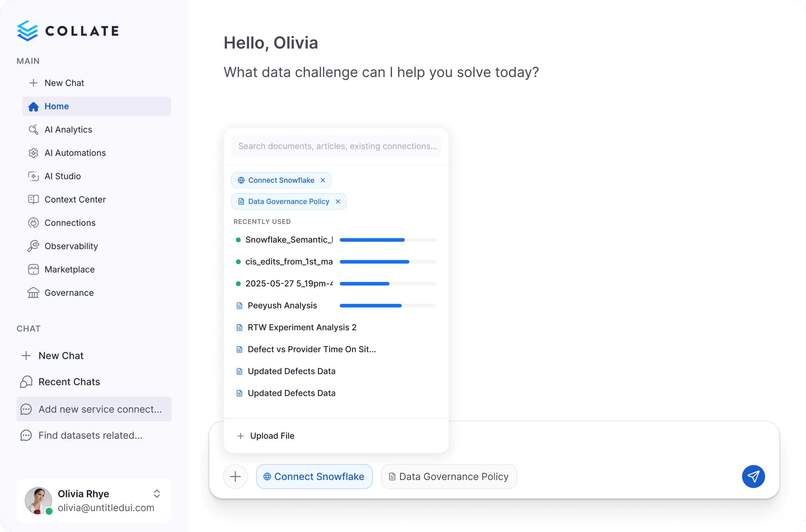Remove the Connect Snowflake chip in popup
Viewport: 806px width, 532px height.
click(323, 180)
